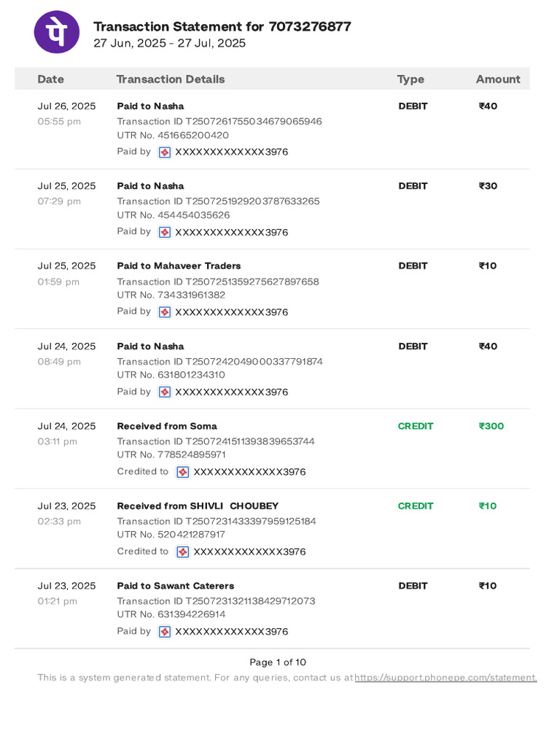The width and height of the screenshot is (560, 747).
Task: Click the Type column header
Action: click(x=411, y=79)
